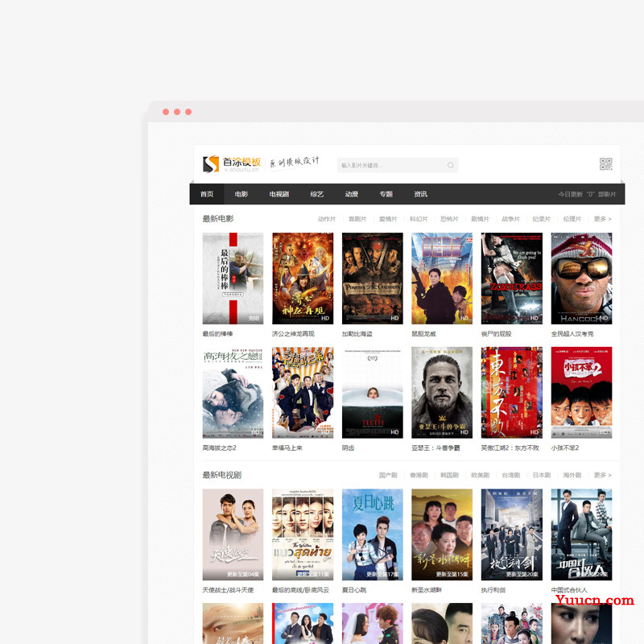
Task: Open the 幸福马上来 movie poster
Action: 303,393
